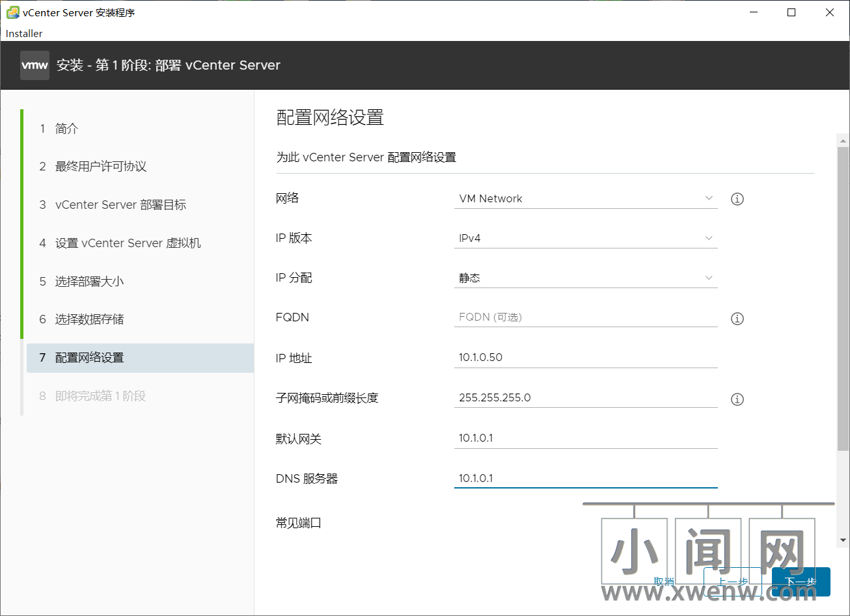The width and height of the screenshot is (850, 616).
Task: Click the 取消 button
Action: 665,582
